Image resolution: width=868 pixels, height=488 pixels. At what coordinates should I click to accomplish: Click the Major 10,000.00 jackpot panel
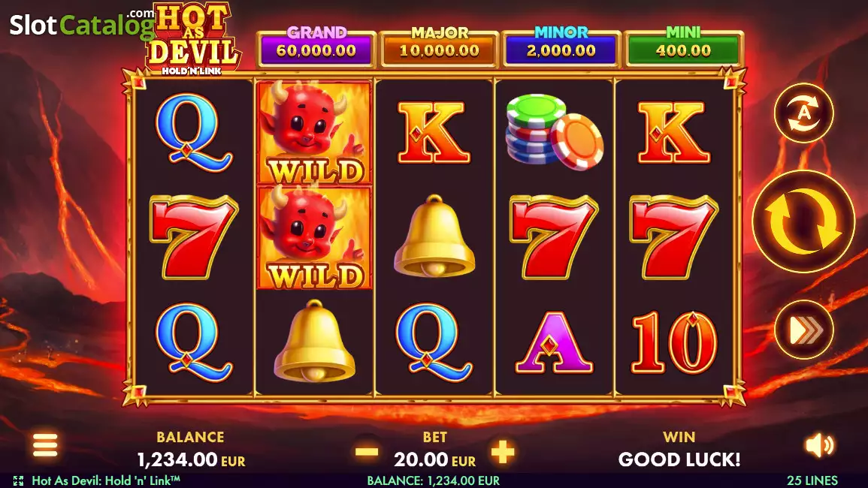[440, 48]
